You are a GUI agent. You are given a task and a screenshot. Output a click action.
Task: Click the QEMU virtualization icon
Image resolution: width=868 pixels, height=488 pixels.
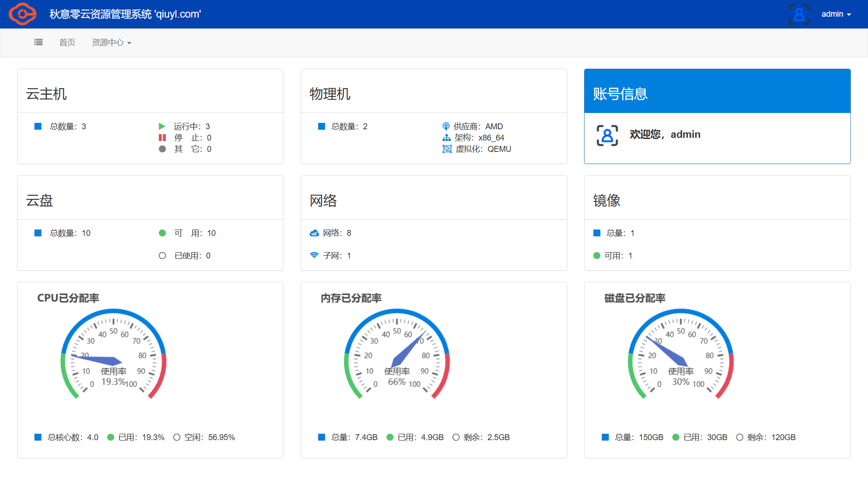pyautogui.click(x=447, y=149)
